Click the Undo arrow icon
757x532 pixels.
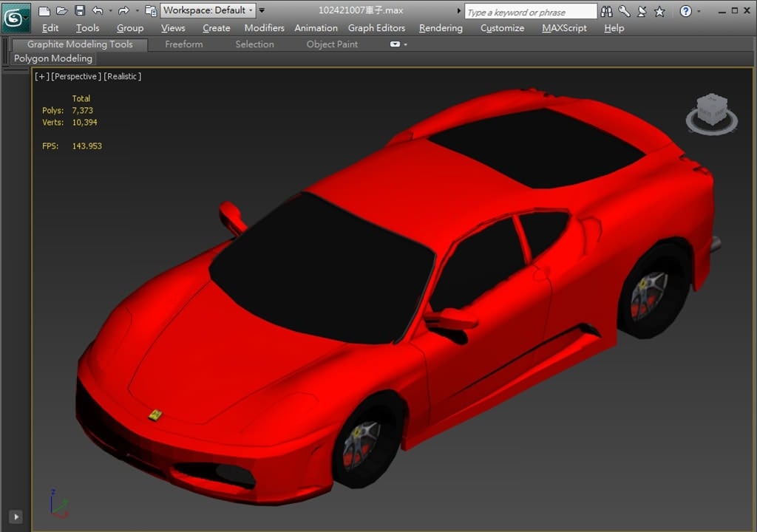pyautogui.click(x=98, y=11)
